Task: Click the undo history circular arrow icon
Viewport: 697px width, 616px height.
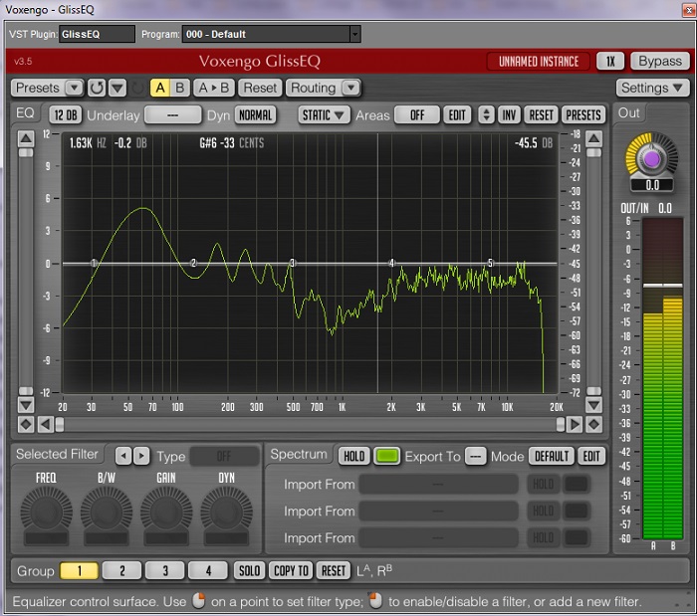Action: point(97,88)
